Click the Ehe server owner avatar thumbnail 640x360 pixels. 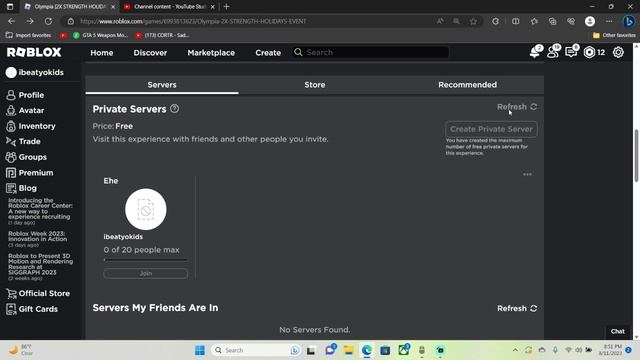tap(146, 209)
